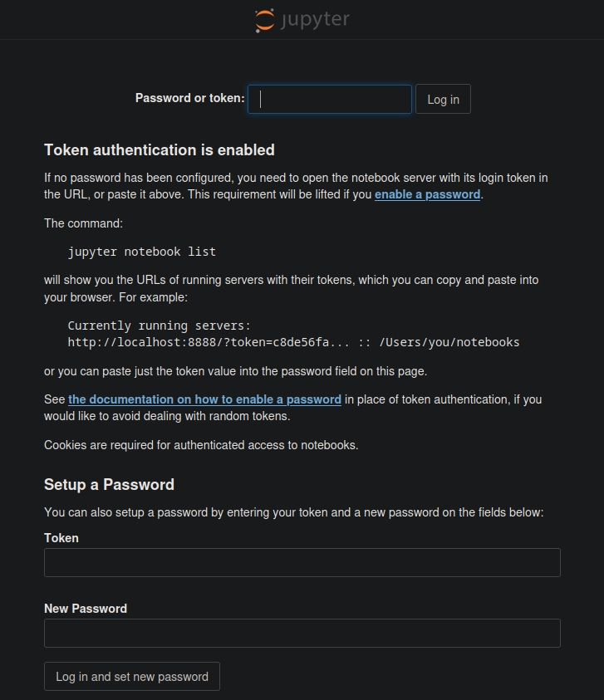
Task: Open the 'enable a password' link
Action: [x=427, y=194]
